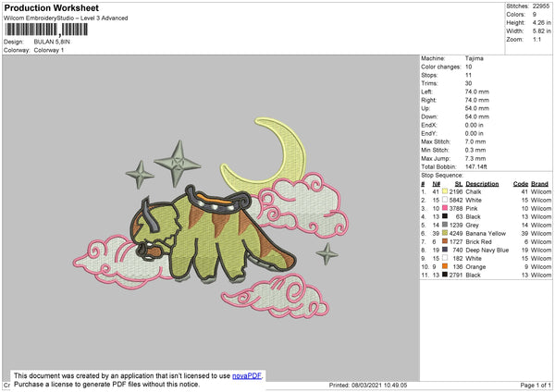Image resolution: width=555 pixels, height=392 pixels.
Task: Select the 'Chalk' description text
Action: pyautogui.click(x=474, y=191)
